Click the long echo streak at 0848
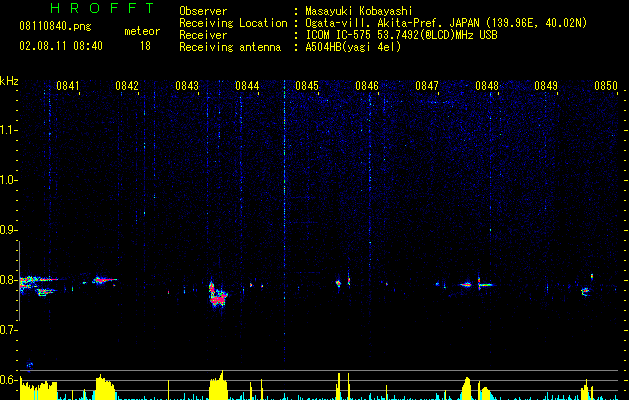629x400 pixels. tap(486, 285)
